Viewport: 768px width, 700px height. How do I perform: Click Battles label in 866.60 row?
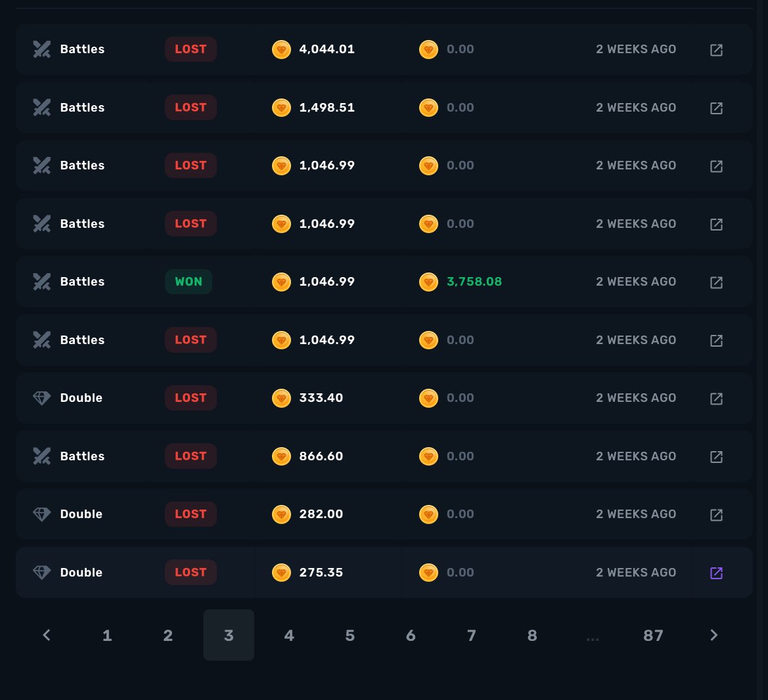pyautogui.click(x=82, y=456)
